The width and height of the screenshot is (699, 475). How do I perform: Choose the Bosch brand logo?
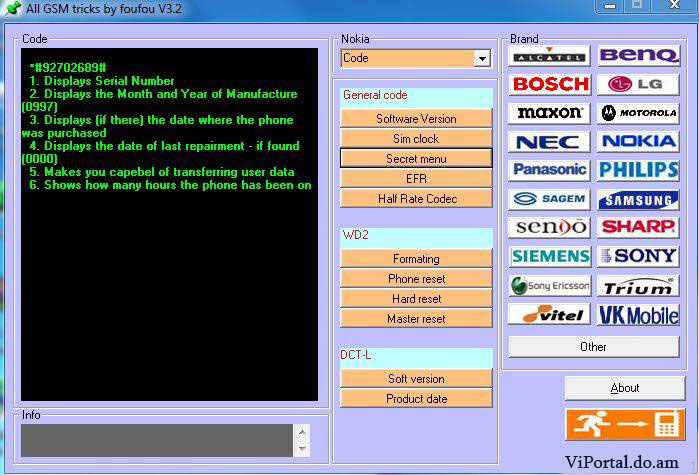pos(550,84)
